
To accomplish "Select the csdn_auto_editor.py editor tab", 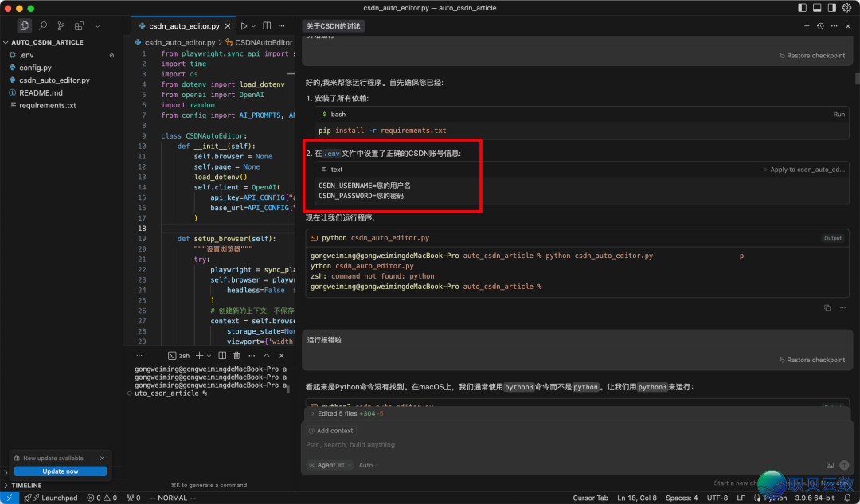I will coord(184,26).
